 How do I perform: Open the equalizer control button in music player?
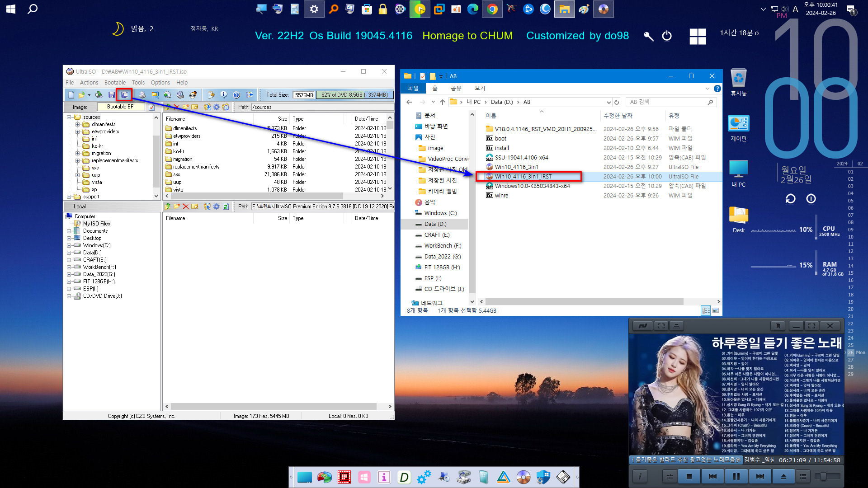[x=670, y=476]
